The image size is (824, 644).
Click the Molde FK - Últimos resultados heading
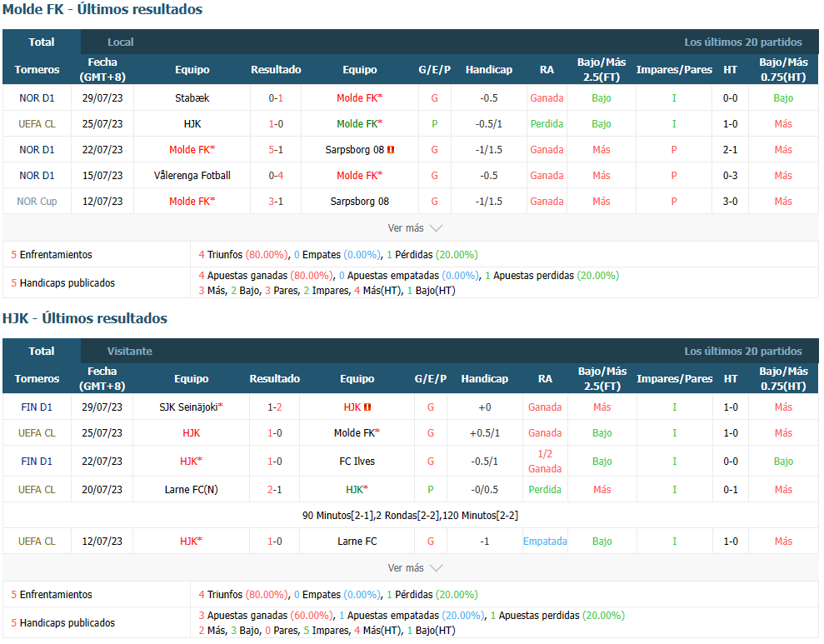(102, 9)
